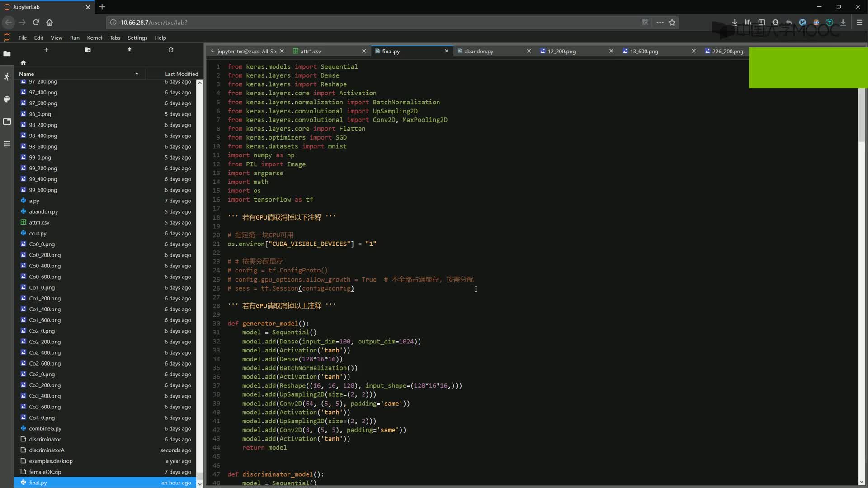Select 97_400.png in the file list
868x488 pixels.
(x=105, y=92)
